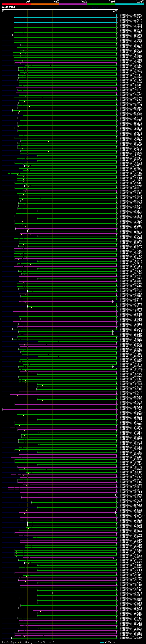Click the UniRef100_P24465 label

pos(131,588)
